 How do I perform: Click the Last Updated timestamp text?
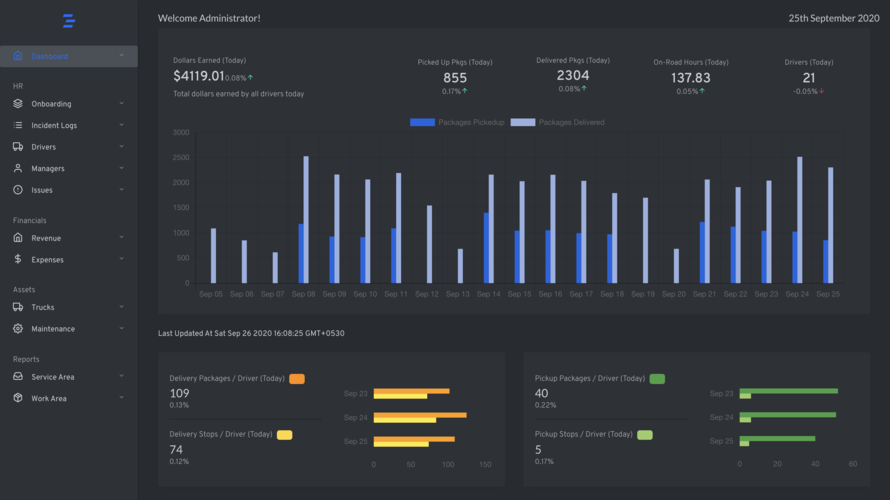251,334
